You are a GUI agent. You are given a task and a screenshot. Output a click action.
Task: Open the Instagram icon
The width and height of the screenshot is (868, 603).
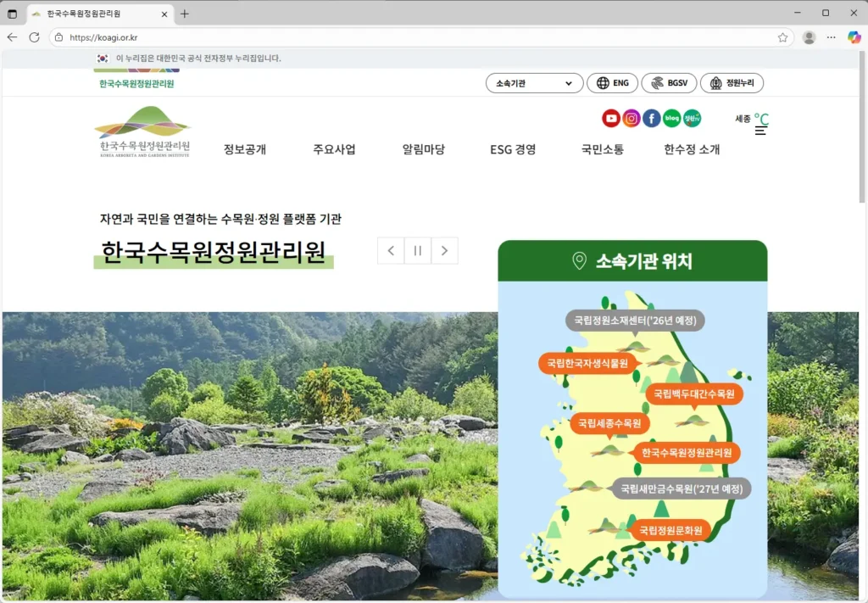[632, 118]
